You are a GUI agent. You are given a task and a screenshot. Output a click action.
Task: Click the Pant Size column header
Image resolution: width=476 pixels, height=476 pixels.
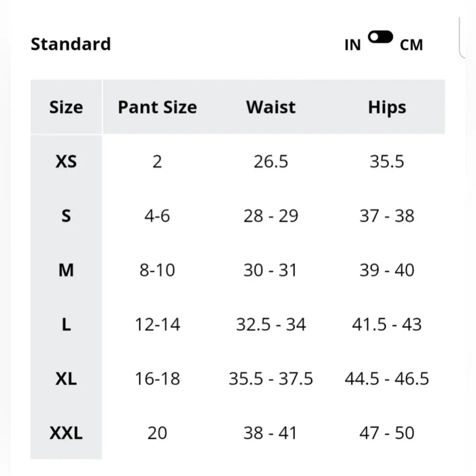pyautogui.click(x=157, y=107)
